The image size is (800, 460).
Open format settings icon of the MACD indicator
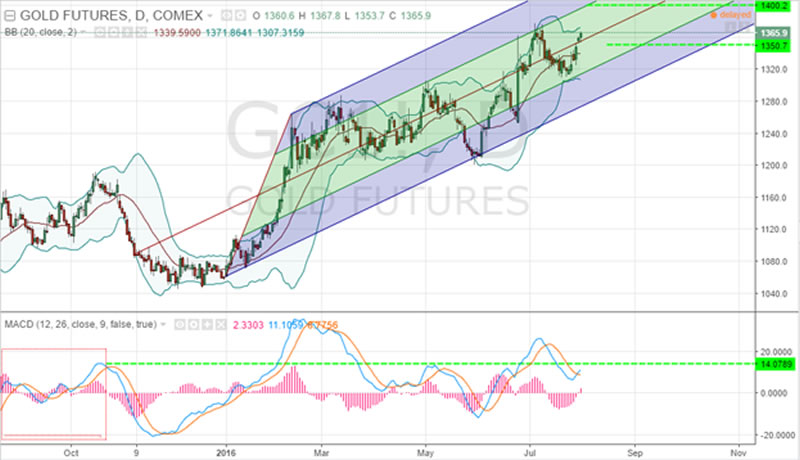pyautogui.click(x=193, y=324)
